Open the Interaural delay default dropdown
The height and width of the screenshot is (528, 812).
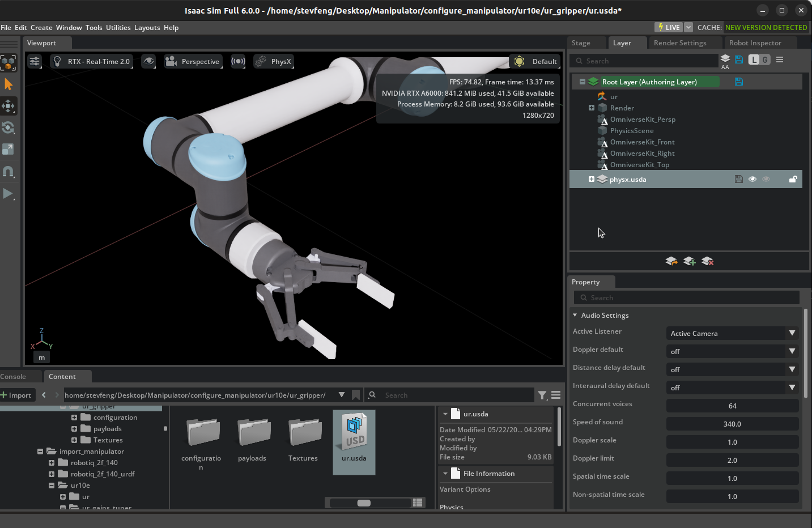point(732,388)
